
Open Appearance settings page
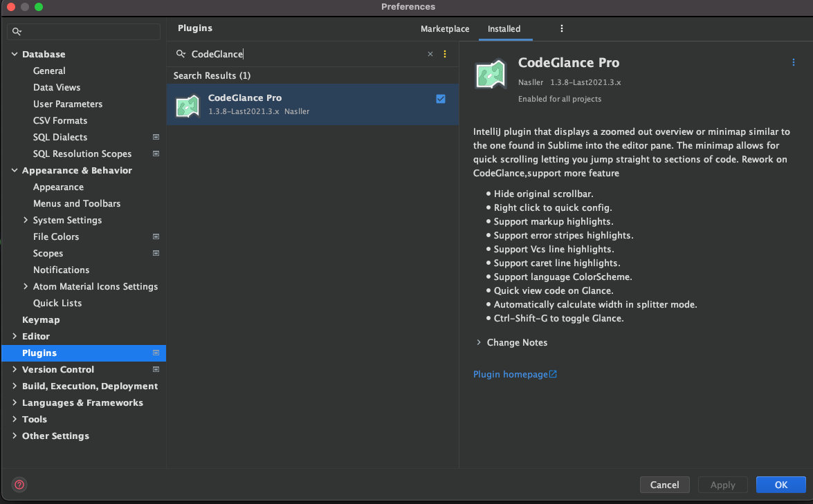58,187
